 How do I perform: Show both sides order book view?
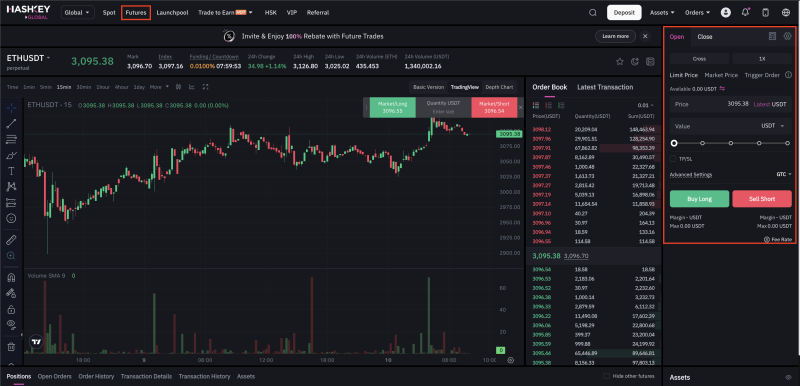coord(536,105)
